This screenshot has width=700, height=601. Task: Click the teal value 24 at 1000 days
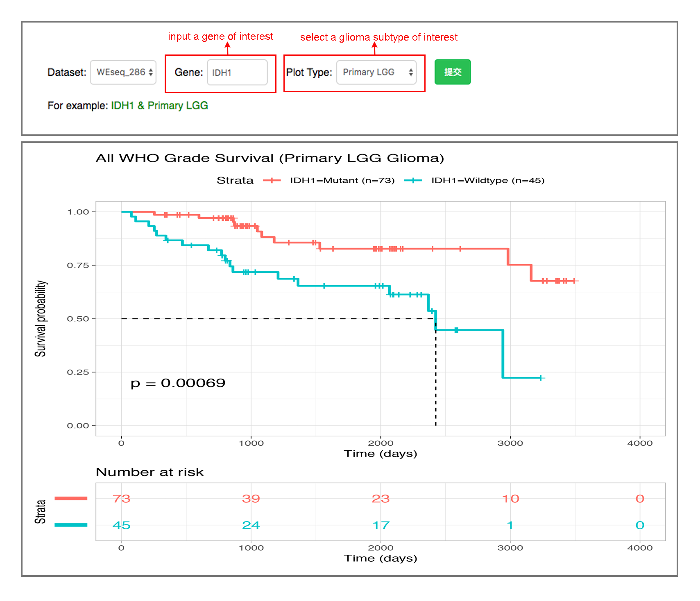tap(251, 525)
